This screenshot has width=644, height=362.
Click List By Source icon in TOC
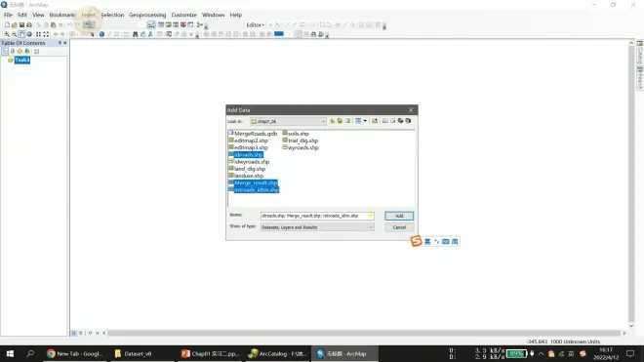[x=12, y=52]
